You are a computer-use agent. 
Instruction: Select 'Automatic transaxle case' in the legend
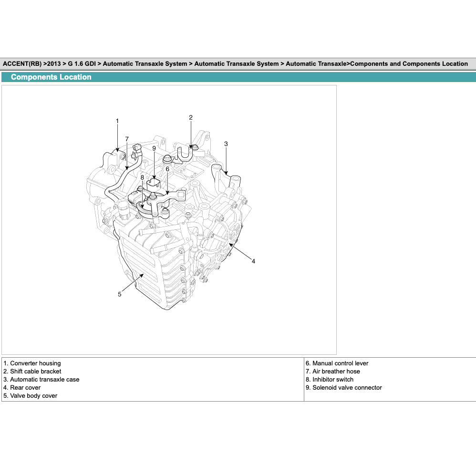44,380
